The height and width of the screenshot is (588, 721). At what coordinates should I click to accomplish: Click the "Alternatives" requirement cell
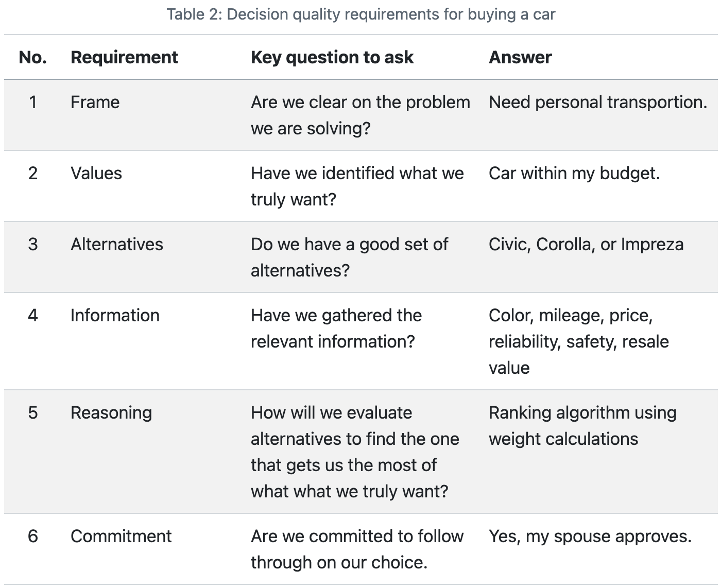116,244
